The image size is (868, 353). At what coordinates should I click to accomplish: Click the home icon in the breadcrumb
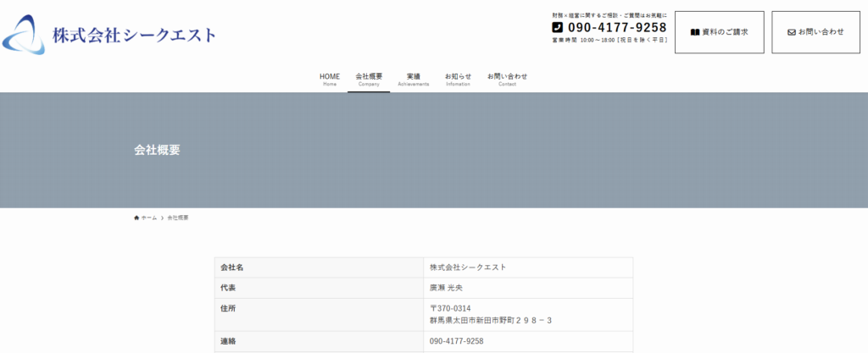[136, 218]
